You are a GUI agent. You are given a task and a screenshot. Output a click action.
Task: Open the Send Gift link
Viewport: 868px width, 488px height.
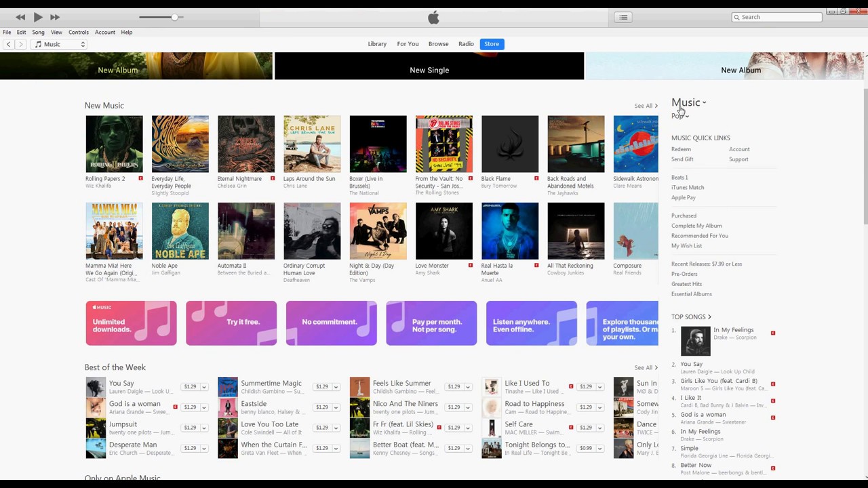(682, 159)
